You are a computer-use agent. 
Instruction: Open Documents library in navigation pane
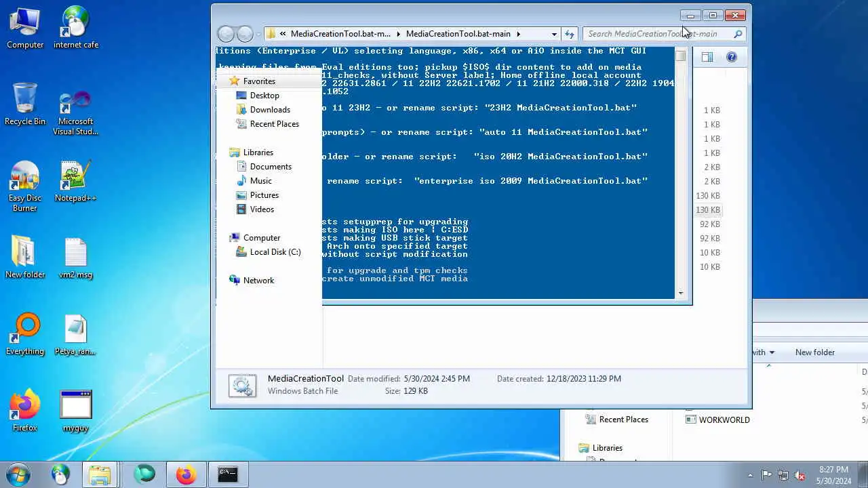[x=271, y=167]
